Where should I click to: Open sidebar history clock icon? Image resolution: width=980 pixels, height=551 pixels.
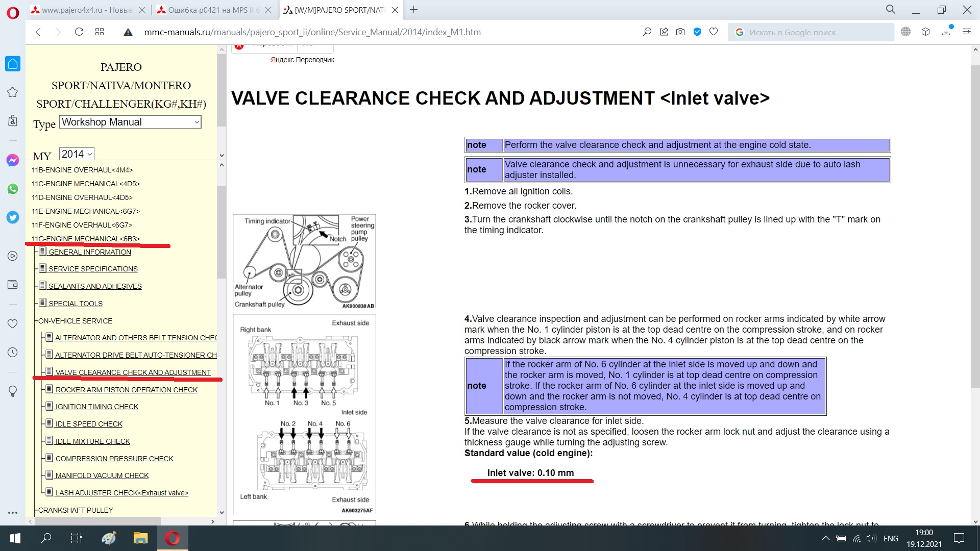[13, 353]
